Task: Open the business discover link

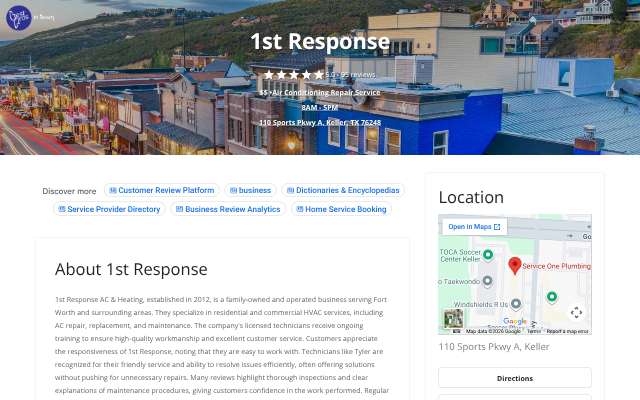Action: [250, 190]
